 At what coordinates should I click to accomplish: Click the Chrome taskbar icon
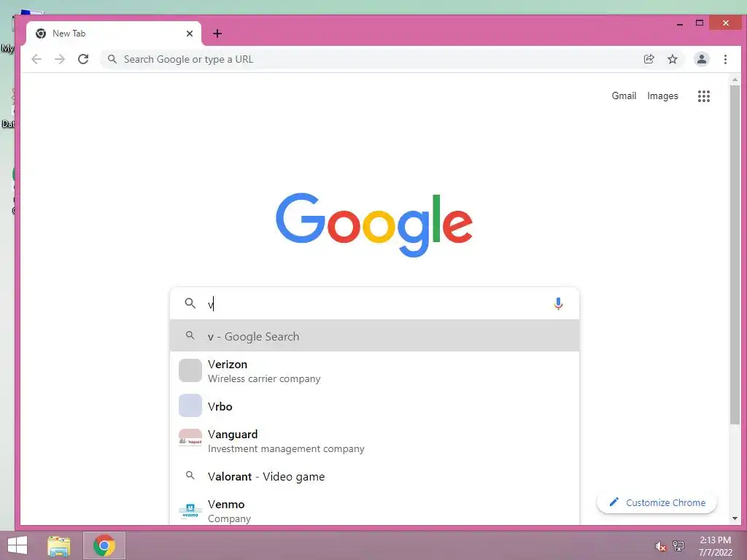pos(104,545)
